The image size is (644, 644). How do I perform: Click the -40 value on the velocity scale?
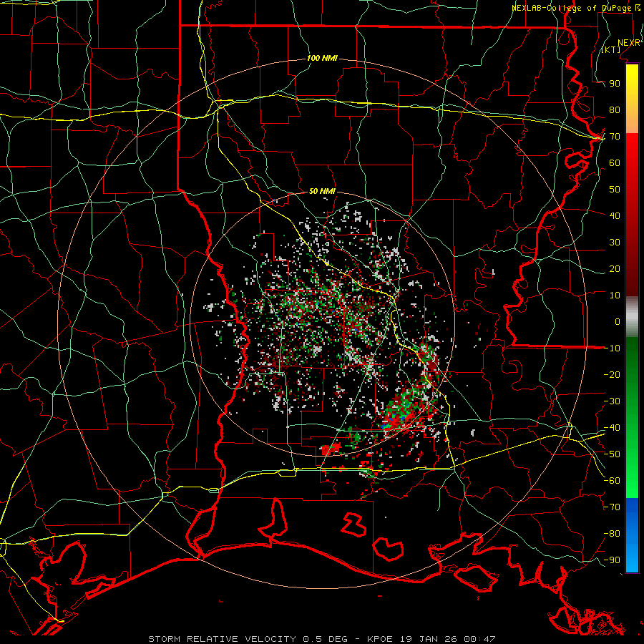click(612, 428)
